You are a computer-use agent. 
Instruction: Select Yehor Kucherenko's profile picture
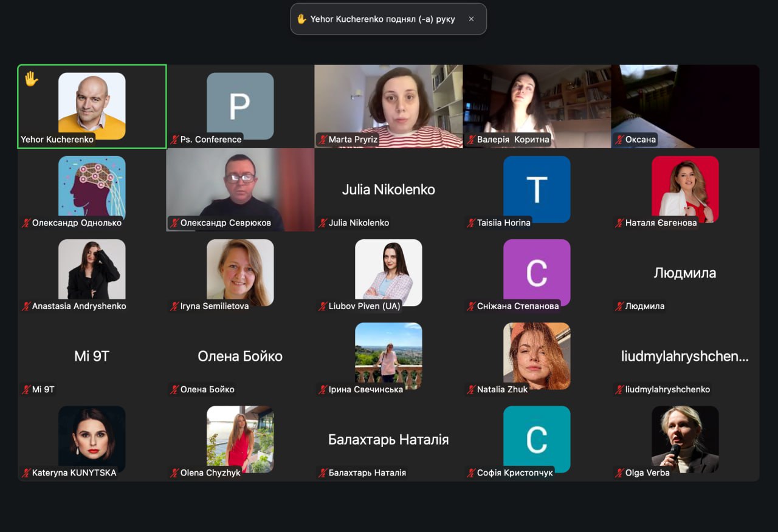coord(92,106)
